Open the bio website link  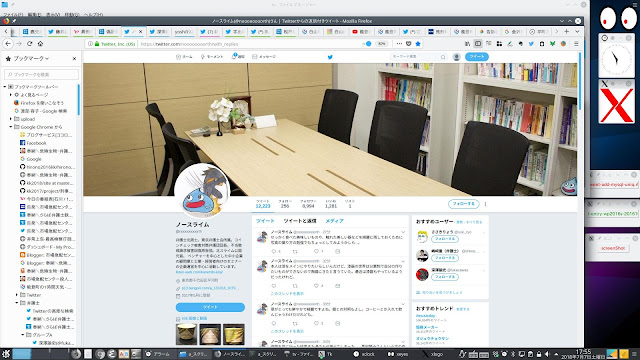pyautogui.click(x=199, y=271)
